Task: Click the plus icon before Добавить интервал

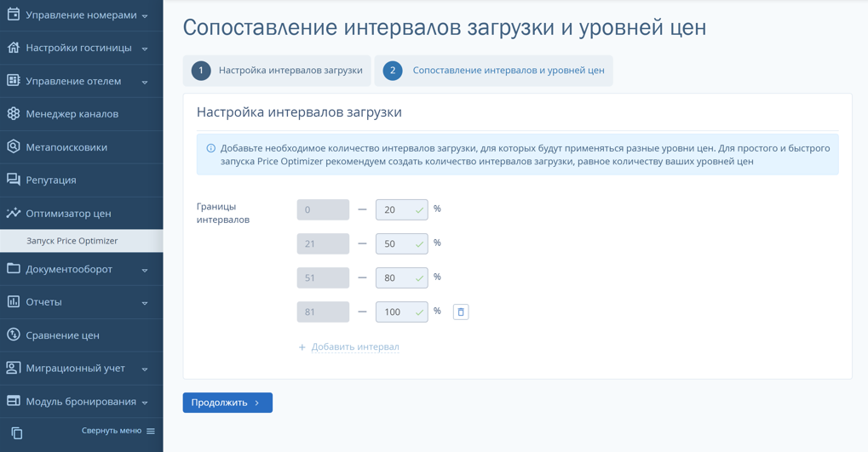Action: pos(302,347)
